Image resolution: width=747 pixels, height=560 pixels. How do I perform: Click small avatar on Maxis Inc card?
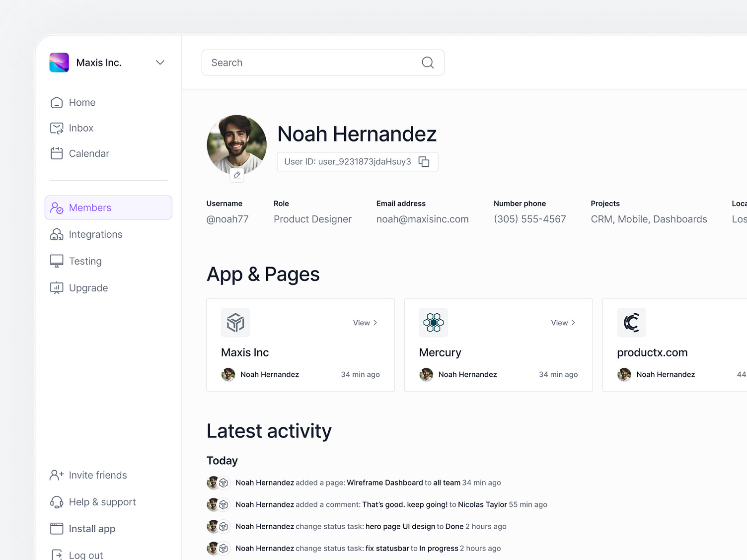tap(228, 374)
